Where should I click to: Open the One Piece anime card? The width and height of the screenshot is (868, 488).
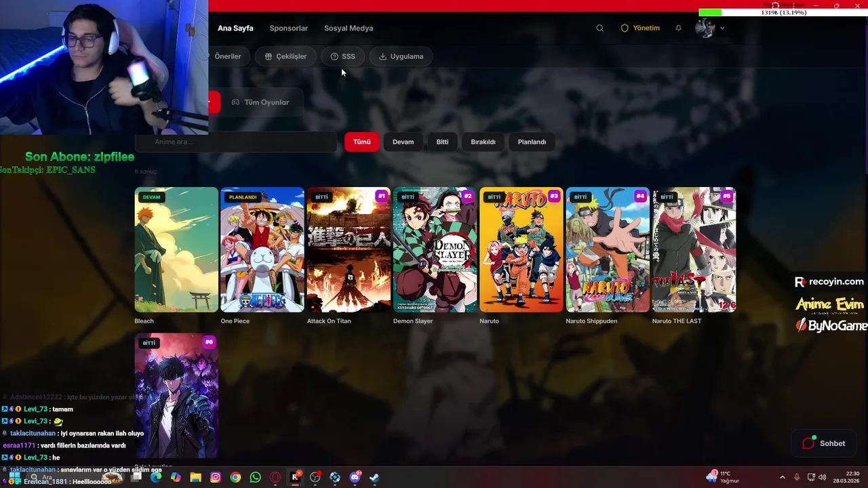pos(262,249)
